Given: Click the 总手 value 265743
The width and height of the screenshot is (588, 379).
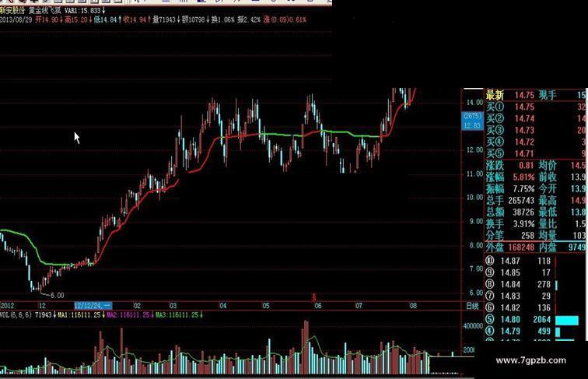Looking at the screenshot, I should click(521, 200).
